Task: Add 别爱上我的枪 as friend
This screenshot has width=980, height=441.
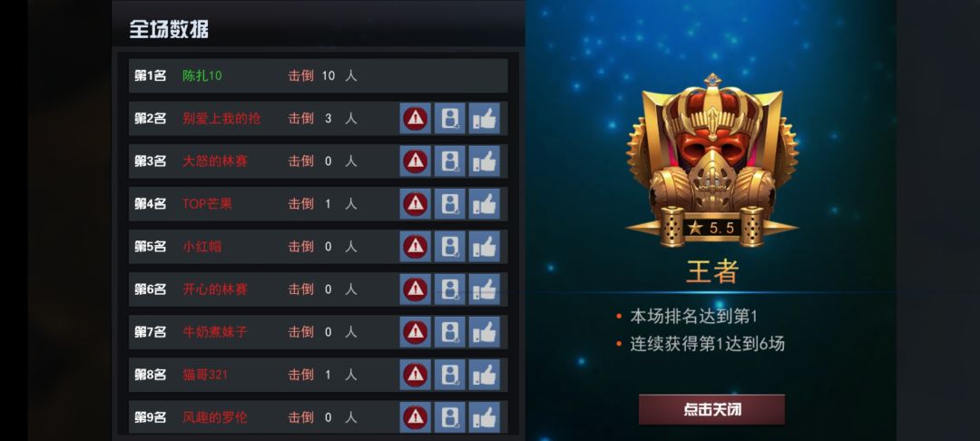Action: [450, 119]
